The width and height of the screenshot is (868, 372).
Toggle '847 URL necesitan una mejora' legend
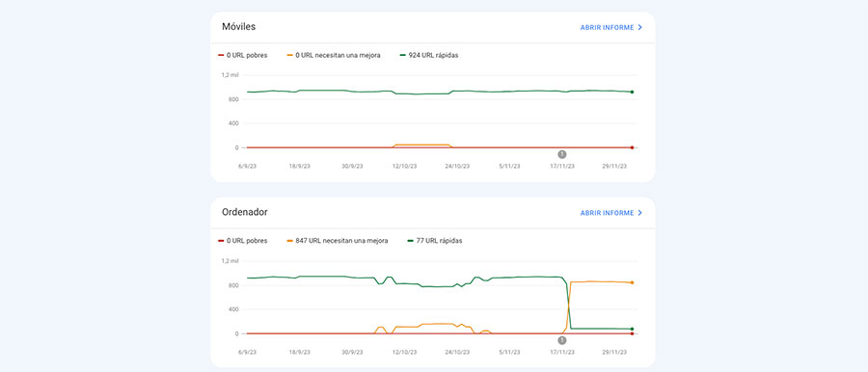339,241
